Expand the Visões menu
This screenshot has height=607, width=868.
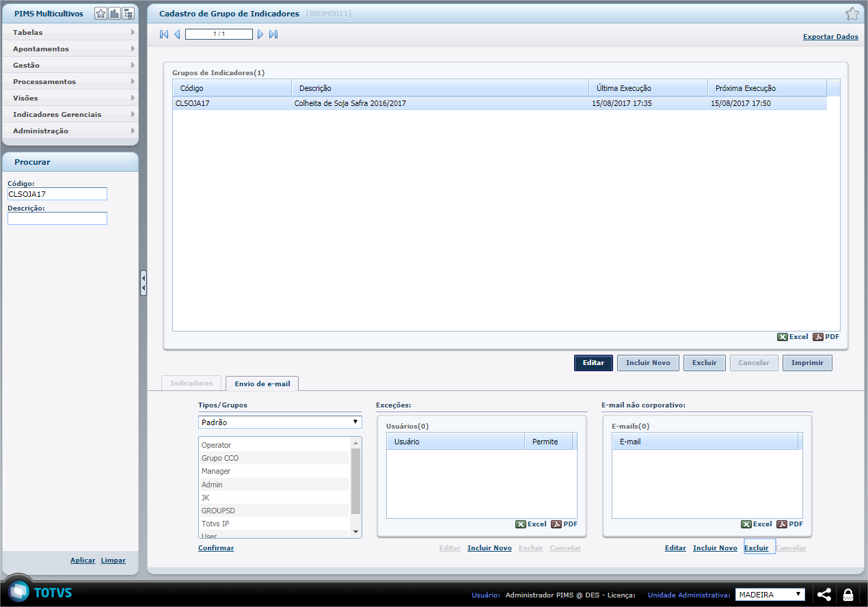point(70,98)
